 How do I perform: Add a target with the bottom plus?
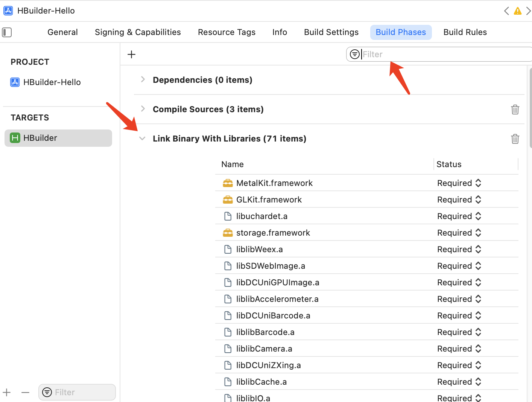coord(7,393)
